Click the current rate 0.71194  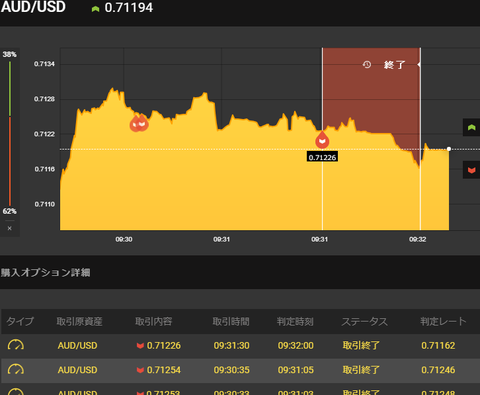[x=129, y=8]
